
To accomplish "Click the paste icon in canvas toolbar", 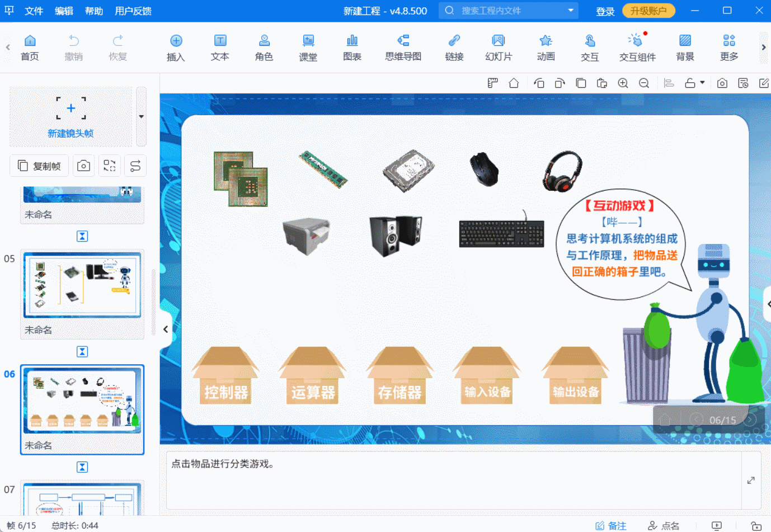I will point(602,83).
